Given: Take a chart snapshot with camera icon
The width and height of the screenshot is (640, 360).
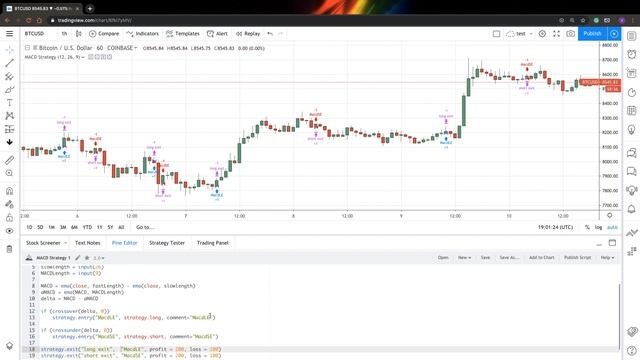Looking at the screenshot, I should pyautogui.click(x=571, y=33).
